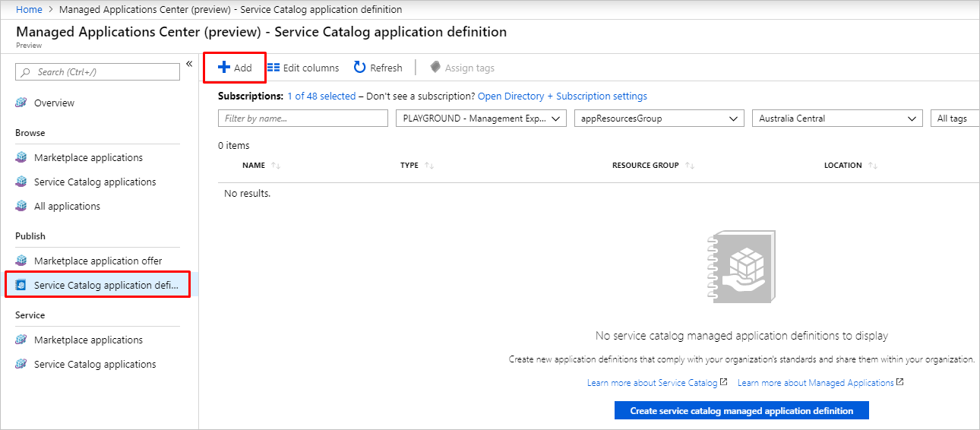980x430 pixels.
Task: Click the Refresh icon in toolbar
Action: pyautogui.click(x=360, y=68)
